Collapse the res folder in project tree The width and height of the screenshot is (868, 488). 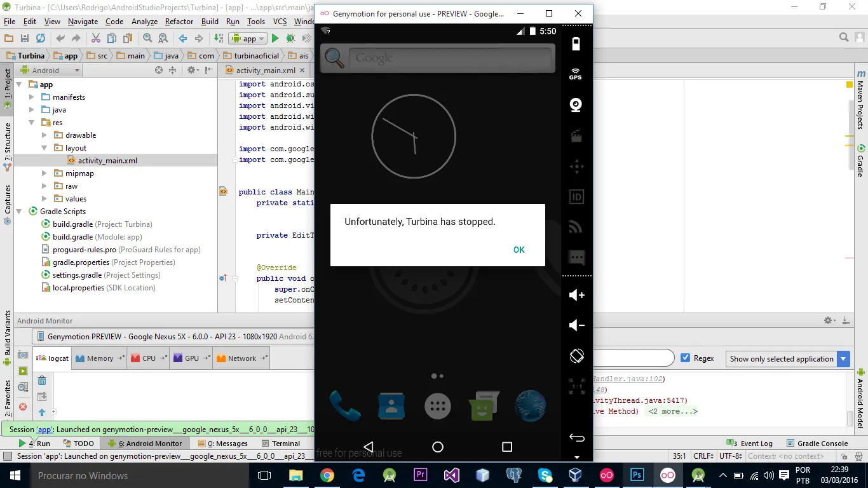32,123
